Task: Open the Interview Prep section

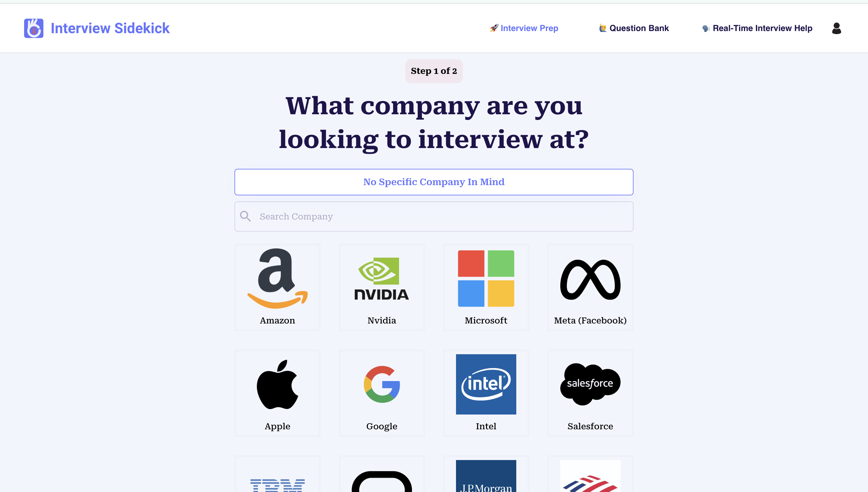Action: pos(523,28)
